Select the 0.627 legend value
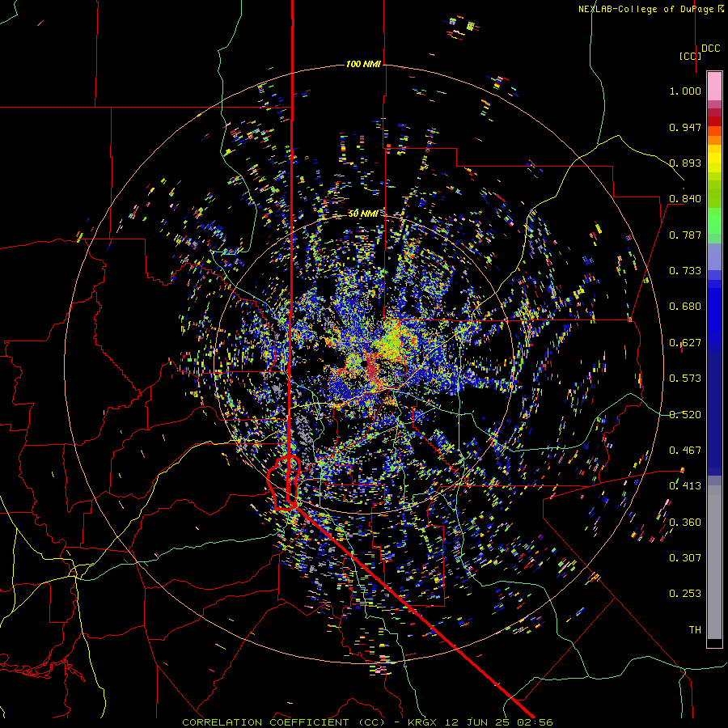 685,343
